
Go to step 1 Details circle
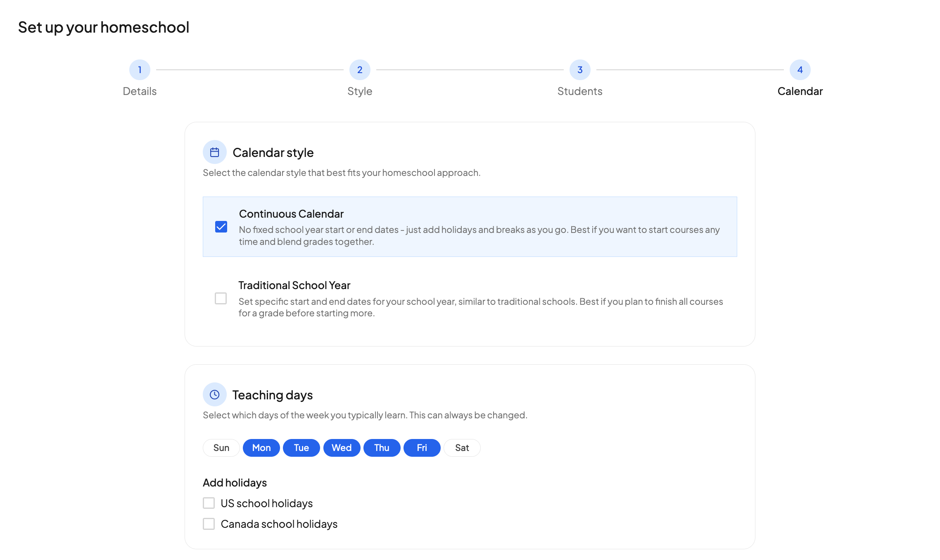[140, 70]
